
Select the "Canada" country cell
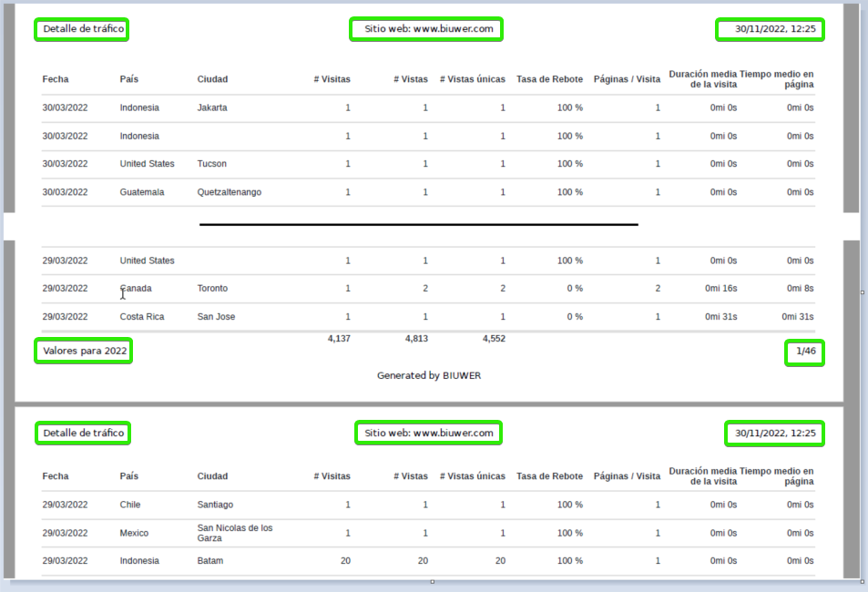pos(136,288)
